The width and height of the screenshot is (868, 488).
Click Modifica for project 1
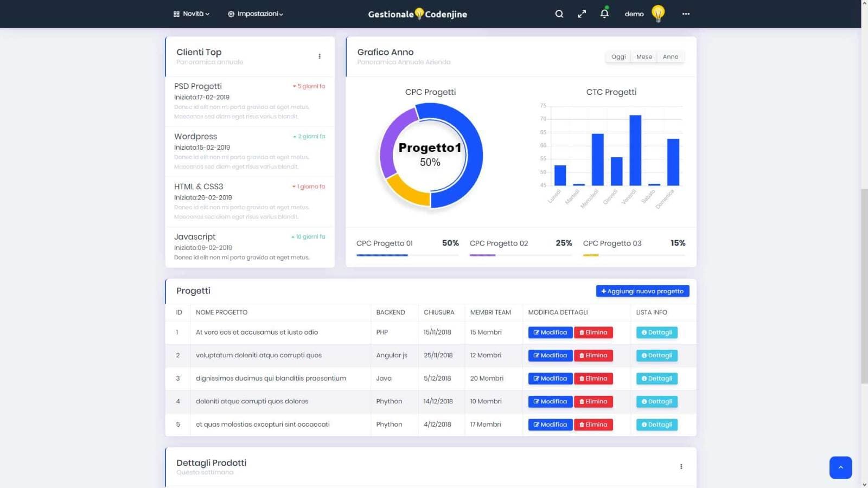(x=550, y=332)
